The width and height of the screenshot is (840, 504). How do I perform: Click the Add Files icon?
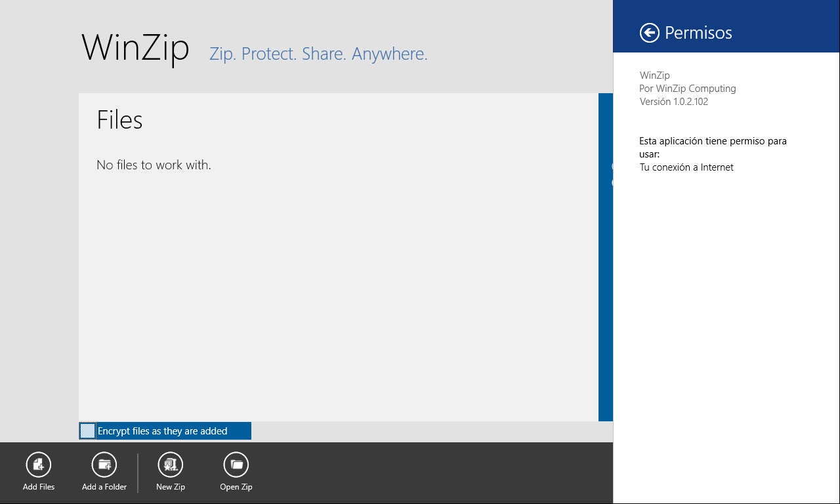coord(39,465)
